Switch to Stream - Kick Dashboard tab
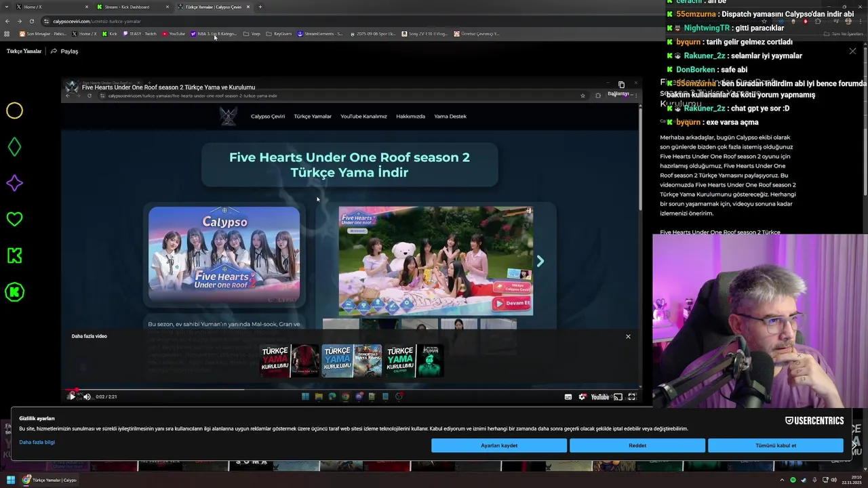The height and width of the screenshot is (488, 868). point(132,7)
